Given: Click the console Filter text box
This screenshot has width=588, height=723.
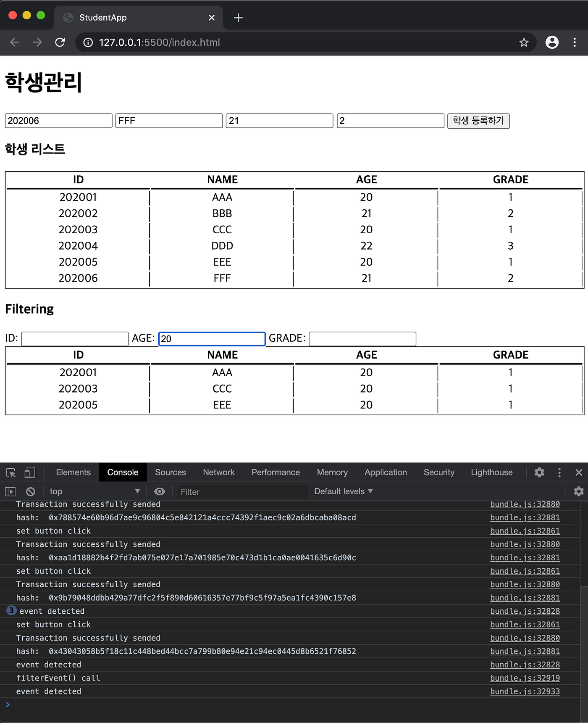Looking at the screenshot, I should click(243, 492).
